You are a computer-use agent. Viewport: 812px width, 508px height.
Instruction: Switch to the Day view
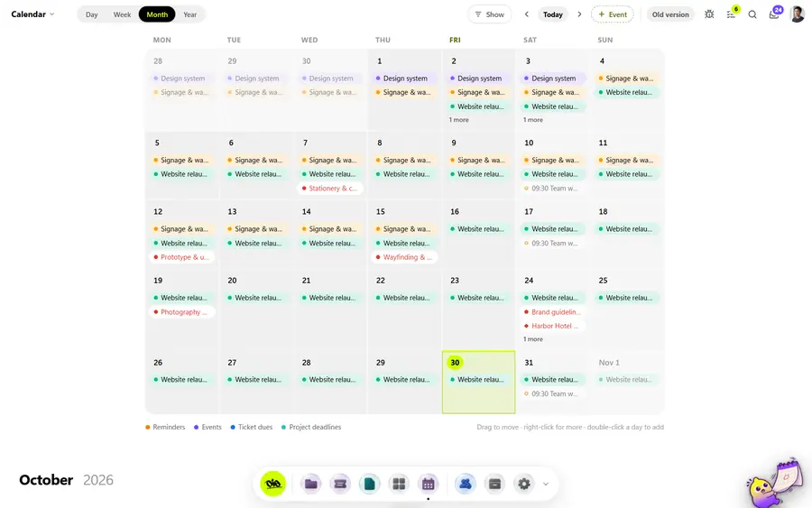pyautogui.click(x=92, y=14)
